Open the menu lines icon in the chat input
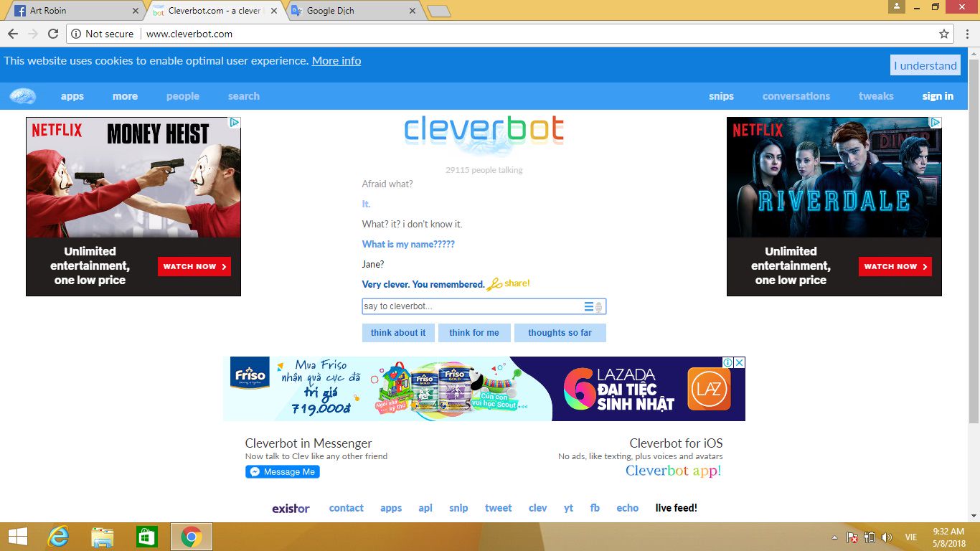Image resolution: width=980 pixels, height=551 pixels. 588,306
